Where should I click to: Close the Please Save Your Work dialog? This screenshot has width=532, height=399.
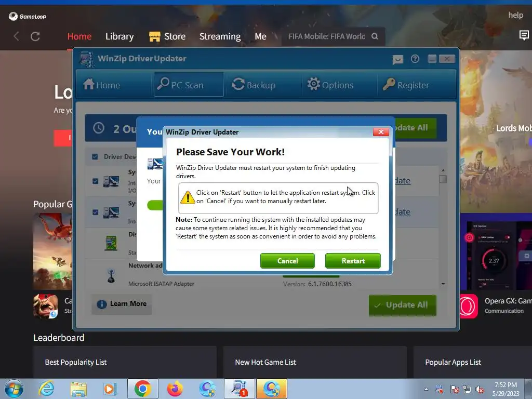pyautogui.click(x=381, y=132)
